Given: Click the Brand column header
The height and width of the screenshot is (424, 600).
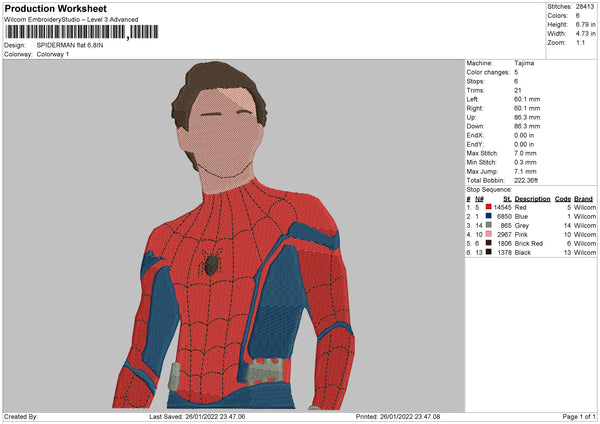Looking at the screenshot, I should pos(584,198).
